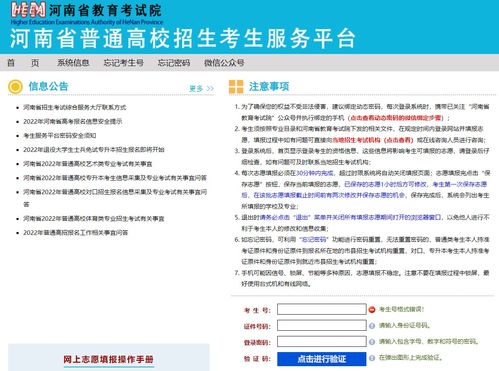Click the red error icon next to 考生号 field
Image resolution: width=499 pixels, height=371 pixels.
[x=372, y=310]
